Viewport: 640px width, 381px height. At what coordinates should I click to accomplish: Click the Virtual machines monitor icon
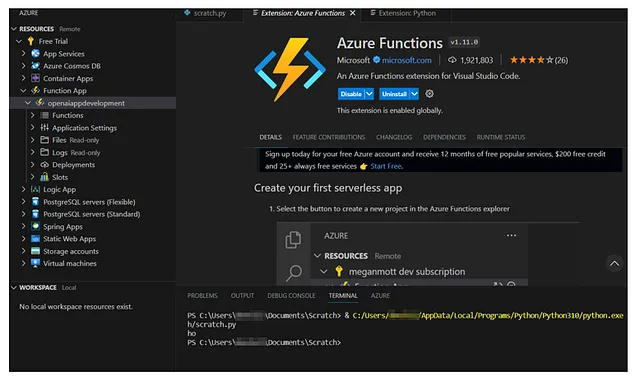point(36,263)
